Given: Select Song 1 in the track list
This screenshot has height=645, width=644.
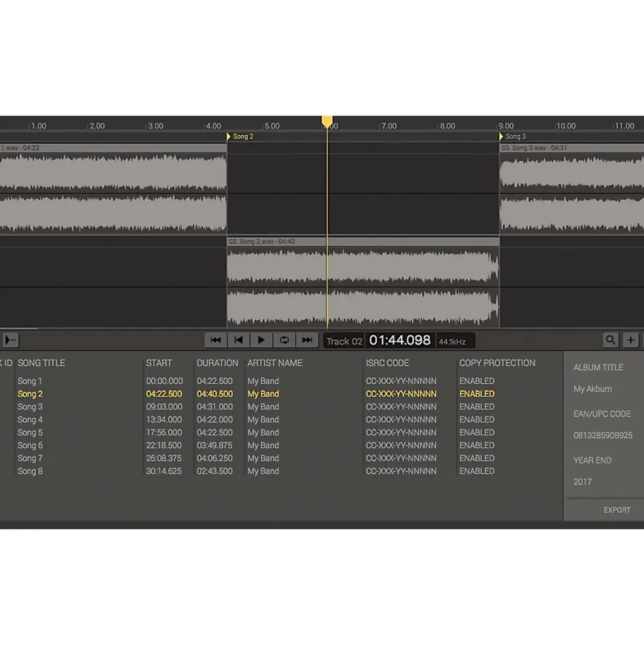Looking at the screenshot, I should click(x=29, y=381).
